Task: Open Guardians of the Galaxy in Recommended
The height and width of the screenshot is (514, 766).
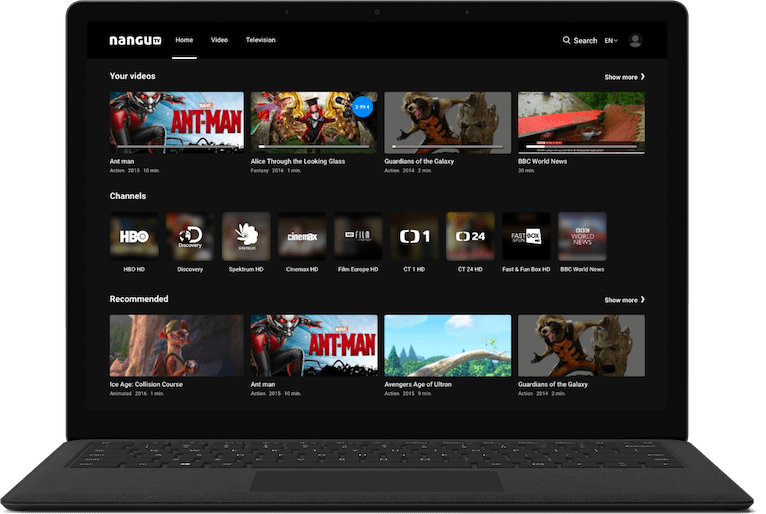Action: (581, 345)
